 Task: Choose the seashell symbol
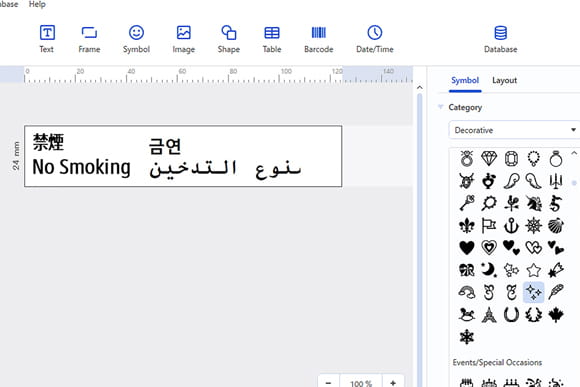pos(556,225)
